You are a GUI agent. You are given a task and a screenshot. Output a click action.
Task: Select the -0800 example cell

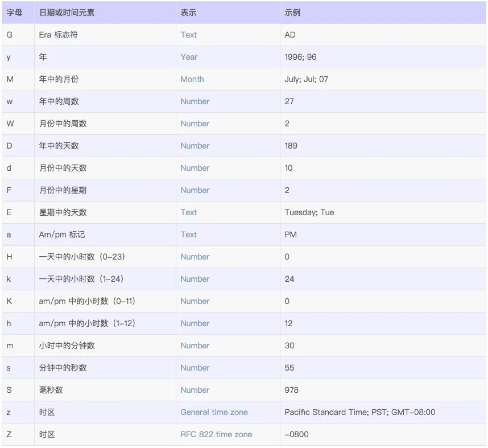pos(296,434)
